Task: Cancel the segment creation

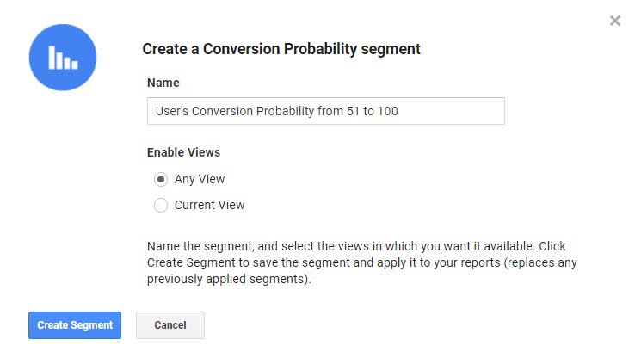Action: (170, 325)
